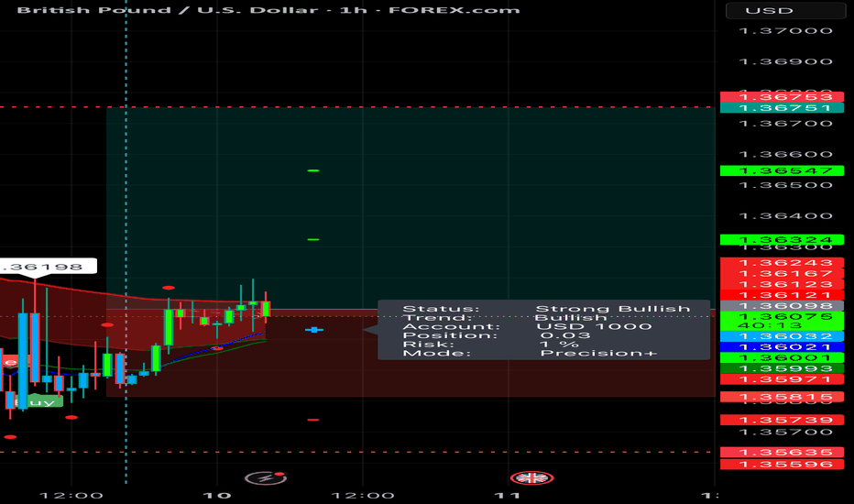The width and height of the screenshot is (854, 504).
Task: Click the Mode Precision+ row
Action: [530, 353]
